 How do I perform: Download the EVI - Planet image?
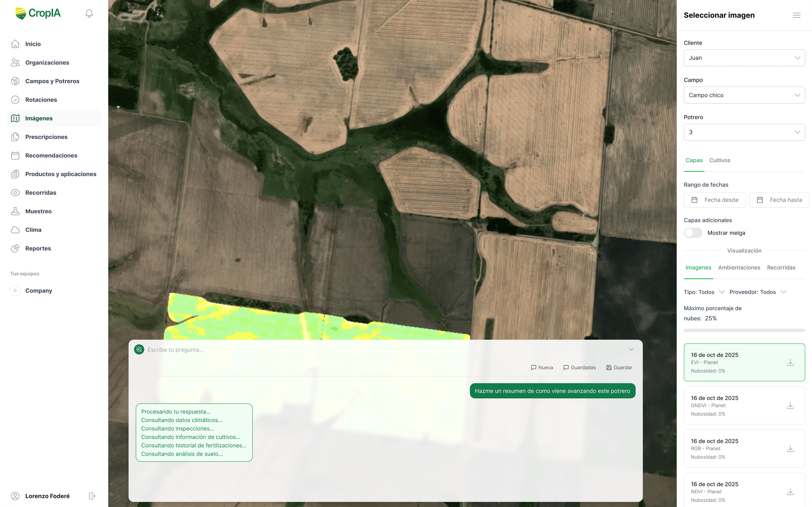[791, 363]
